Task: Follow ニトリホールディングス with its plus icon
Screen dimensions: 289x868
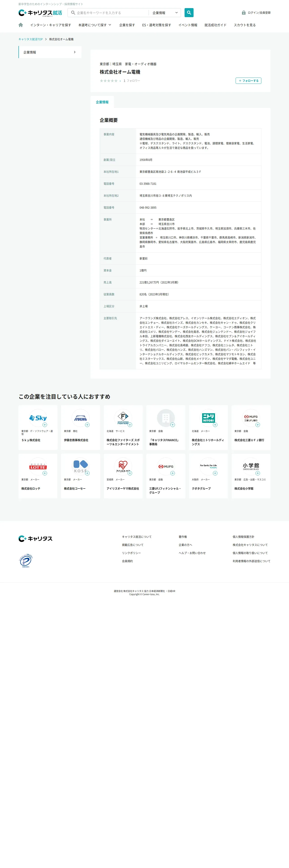Action: [215, 425]
